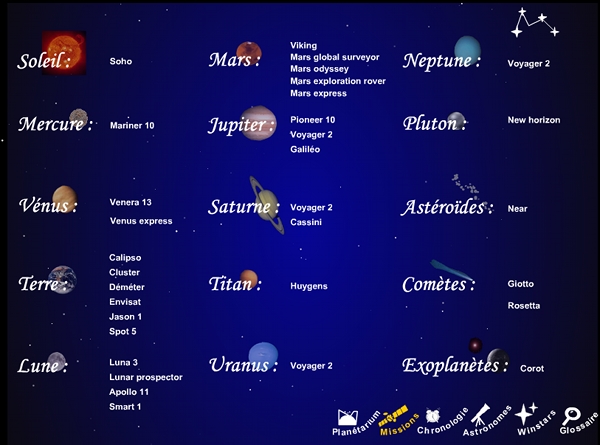Open the Galiléo mission under Jupiter
The width and height of the screenshot is (600, 445).
[305, 149]
